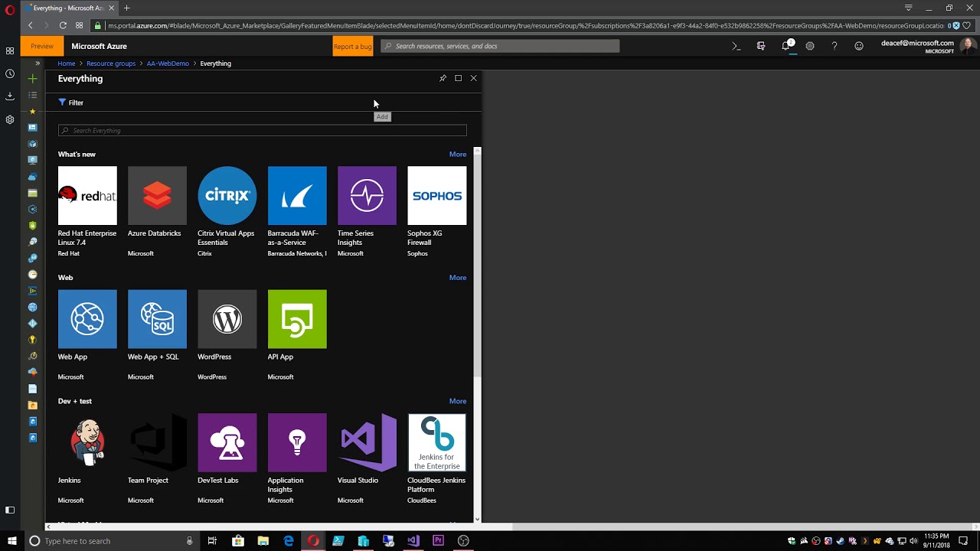Reload the page in the browser

click(63, 25)
